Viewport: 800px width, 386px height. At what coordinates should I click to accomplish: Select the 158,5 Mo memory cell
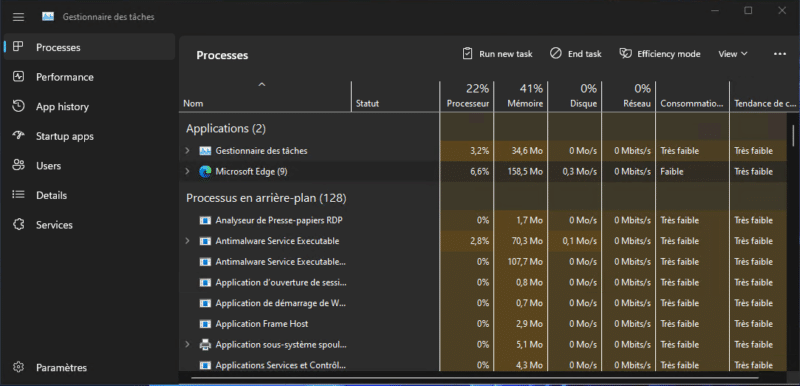[x=521, y=172]
